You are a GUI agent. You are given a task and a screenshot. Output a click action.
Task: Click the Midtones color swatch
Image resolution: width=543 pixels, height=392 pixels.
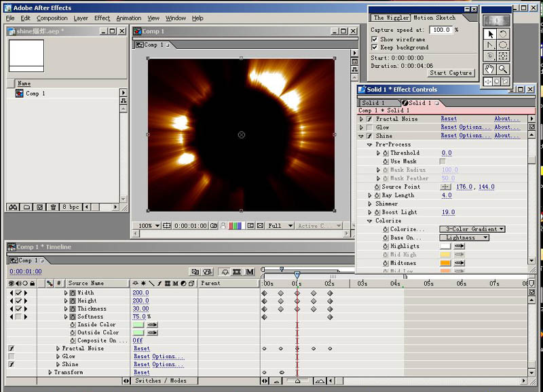(x=445, y=263)
